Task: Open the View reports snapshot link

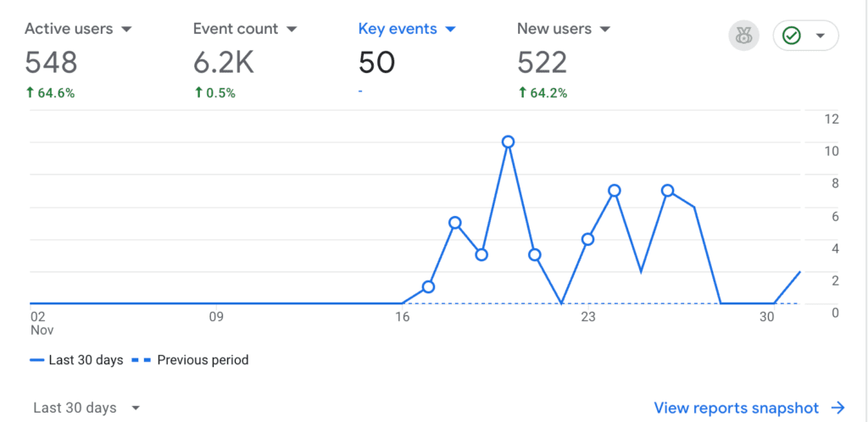Action: click(737, 408)
